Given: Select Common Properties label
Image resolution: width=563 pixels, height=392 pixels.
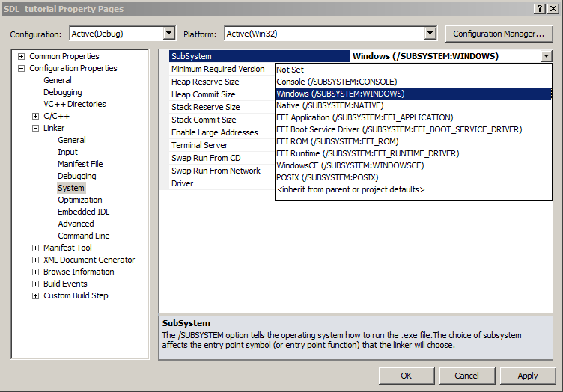Looking at the screenshot, I should point(64,56).
